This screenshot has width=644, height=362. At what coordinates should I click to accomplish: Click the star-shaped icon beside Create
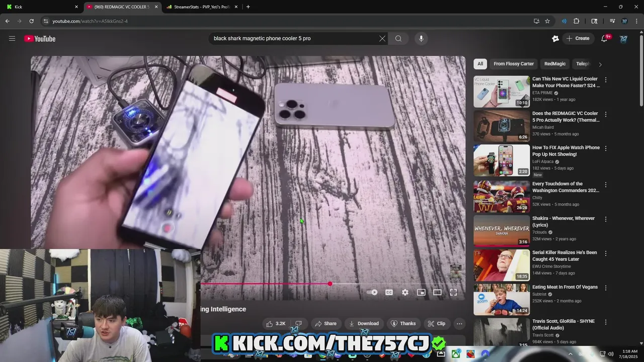(555, 39)
